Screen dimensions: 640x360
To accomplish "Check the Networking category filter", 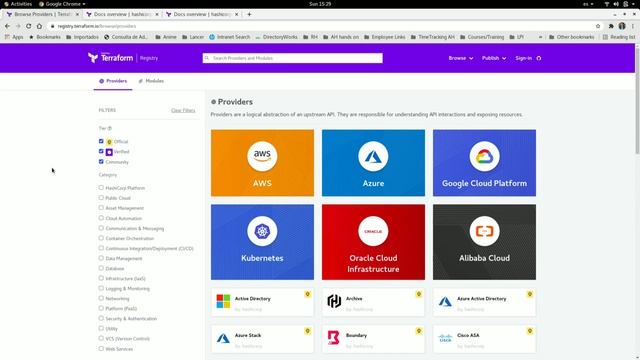I will coord(101,298).
